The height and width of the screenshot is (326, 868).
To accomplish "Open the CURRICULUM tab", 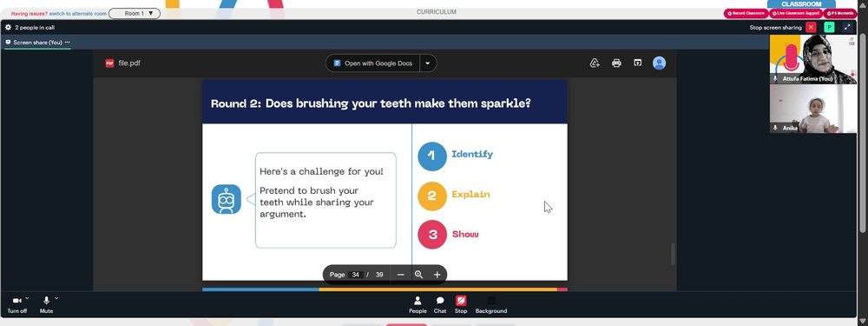I will 437,12.
